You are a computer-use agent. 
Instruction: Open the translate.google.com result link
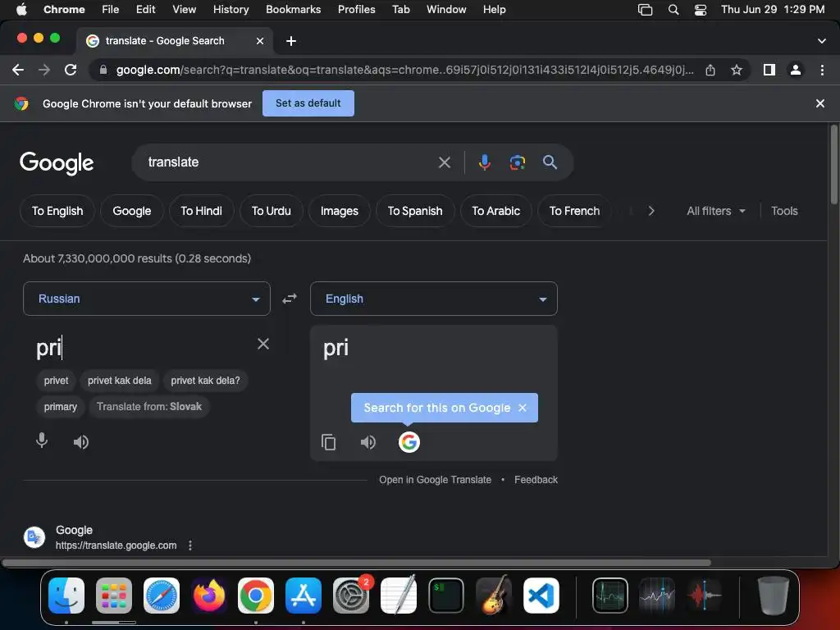tap(116, 546)
